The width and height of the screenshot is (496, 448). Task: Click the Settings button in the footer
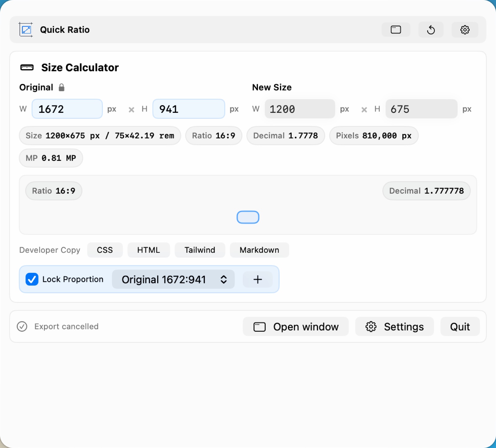pos(394,326)
